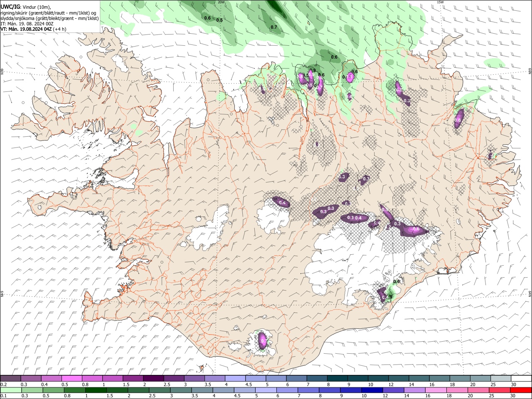Screen dimensions: 532x399
Task: Pick the darkest green 1 swatch in the green scale
Action: (x=96, y=390)
